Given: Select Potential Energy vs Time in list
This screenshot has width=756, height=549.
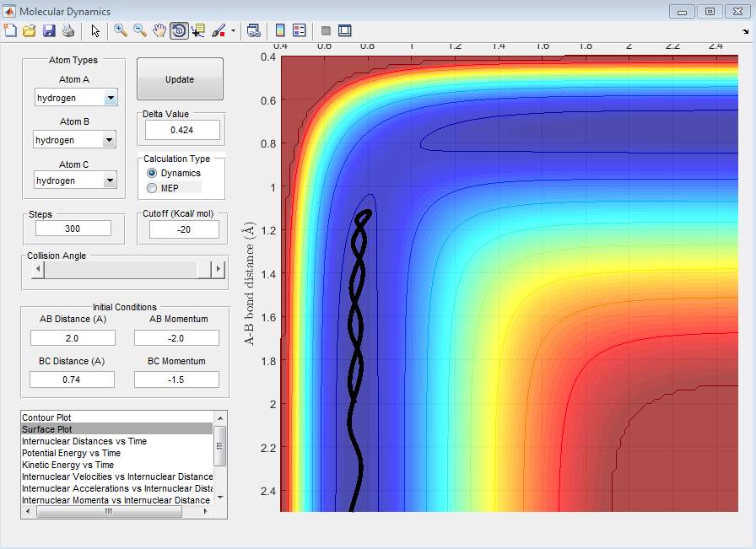Looking at the screenshot, I should 71,453.
